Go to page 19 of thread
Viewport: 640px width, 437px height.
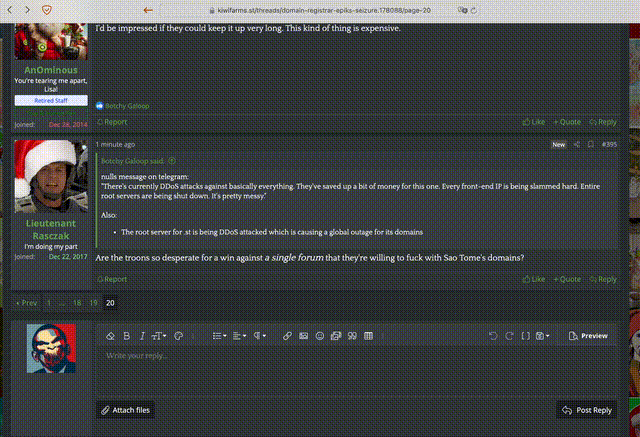[93, 303]
